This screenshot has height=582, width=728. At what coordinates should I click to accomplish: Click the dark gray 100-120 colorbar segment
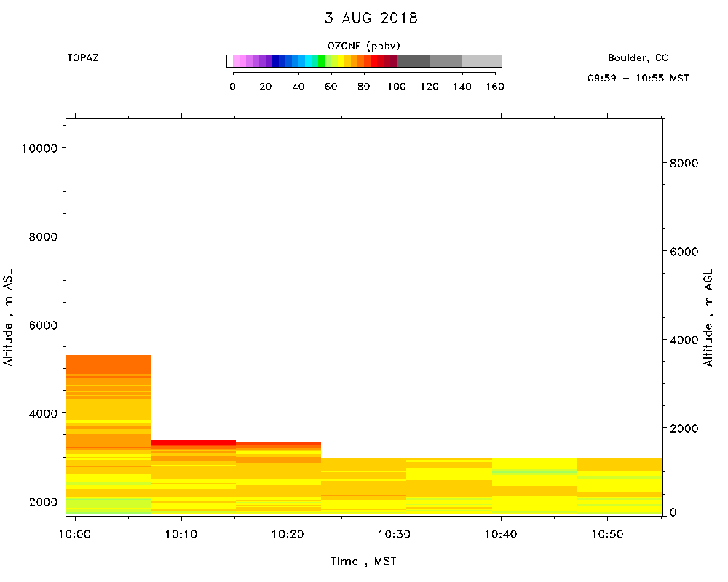point(413,61)
